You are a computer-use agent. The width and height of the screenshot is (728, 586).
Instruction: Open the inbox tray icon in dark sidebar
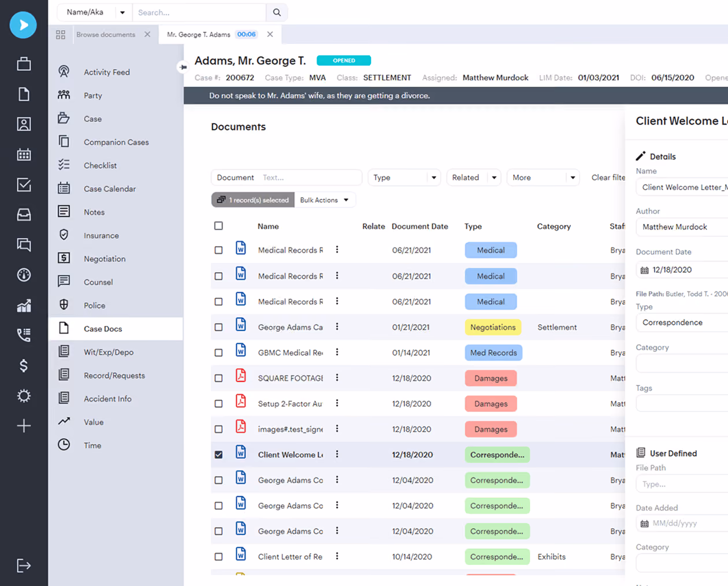(24, 214)
